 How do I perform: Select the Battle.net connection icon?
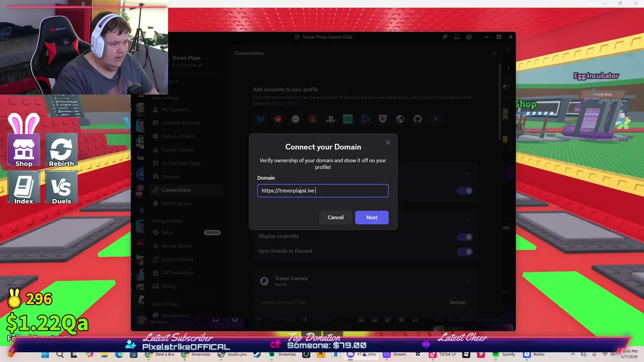coord(365,119)
